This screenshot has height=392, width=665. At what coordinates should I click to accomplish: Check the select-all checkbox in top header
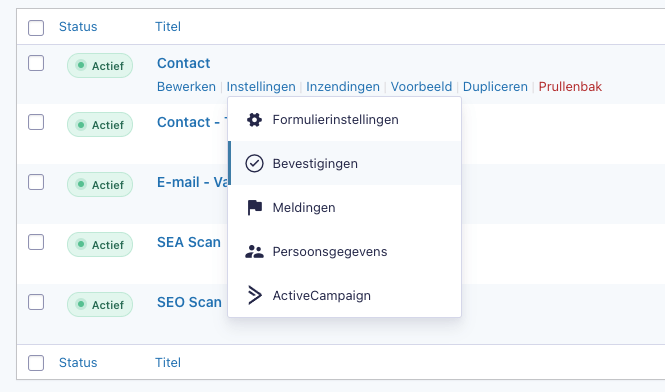point(36,28)
